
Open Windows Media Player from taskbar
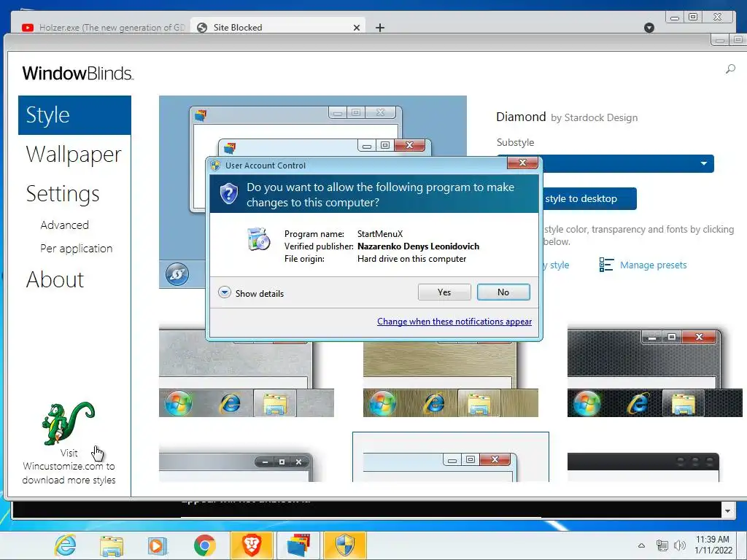tap(158, 545)
